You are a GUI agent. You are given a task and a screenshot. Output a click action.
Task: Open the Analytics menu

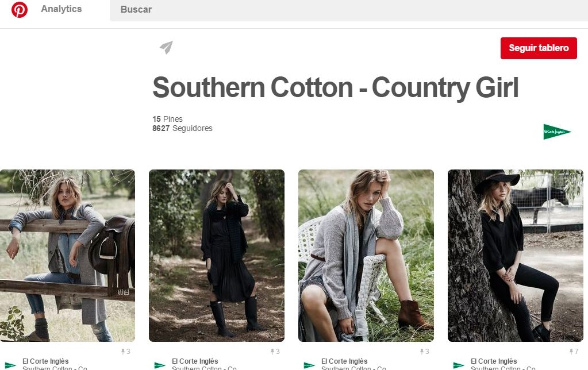point(62,9)
